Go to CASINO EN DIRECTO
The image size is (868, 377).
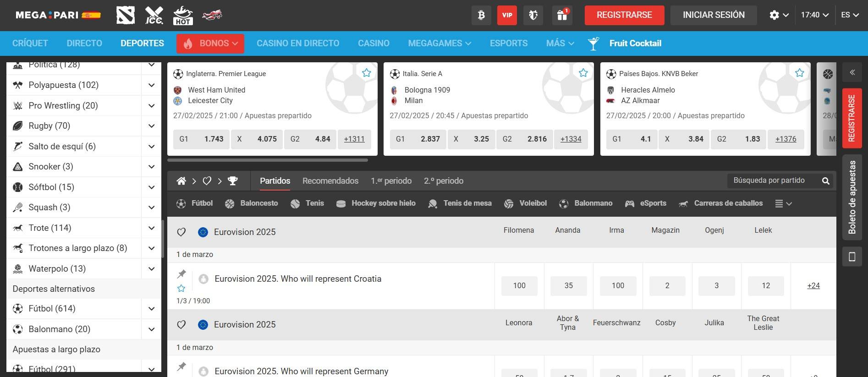pyautogui.click(x=298, y=44)
